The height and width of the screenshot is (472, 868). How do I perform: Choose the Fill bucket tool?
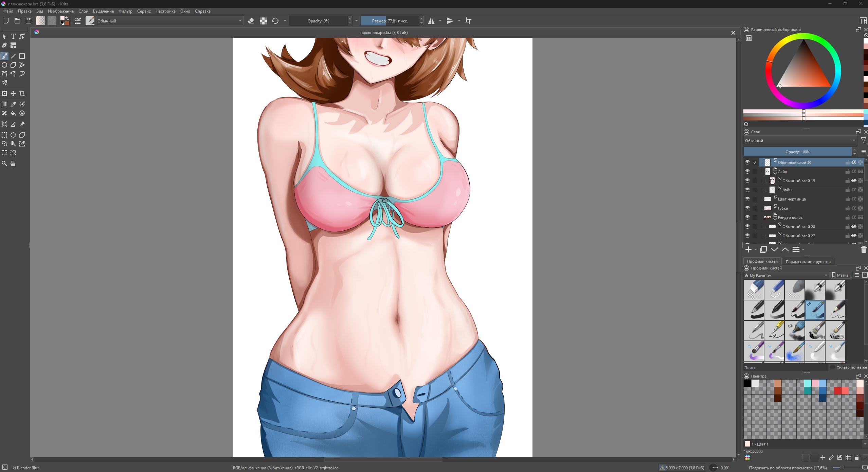point(13,113)
